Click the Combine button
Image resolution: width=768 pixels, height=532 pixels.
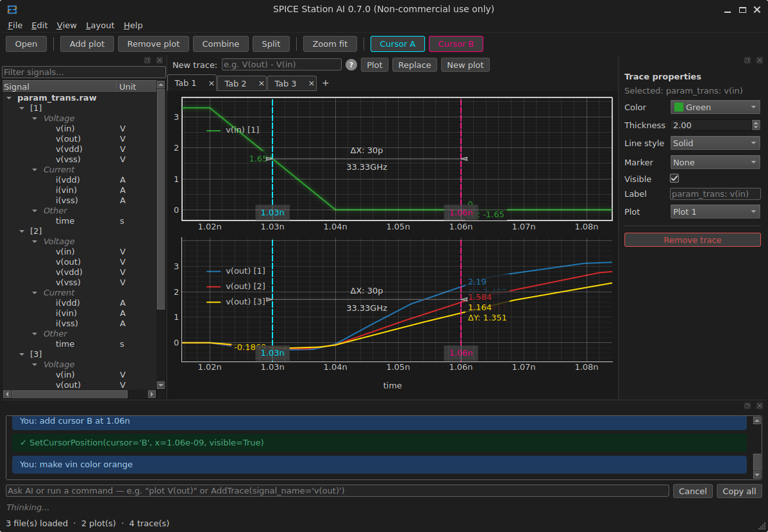tap(221, 44)
